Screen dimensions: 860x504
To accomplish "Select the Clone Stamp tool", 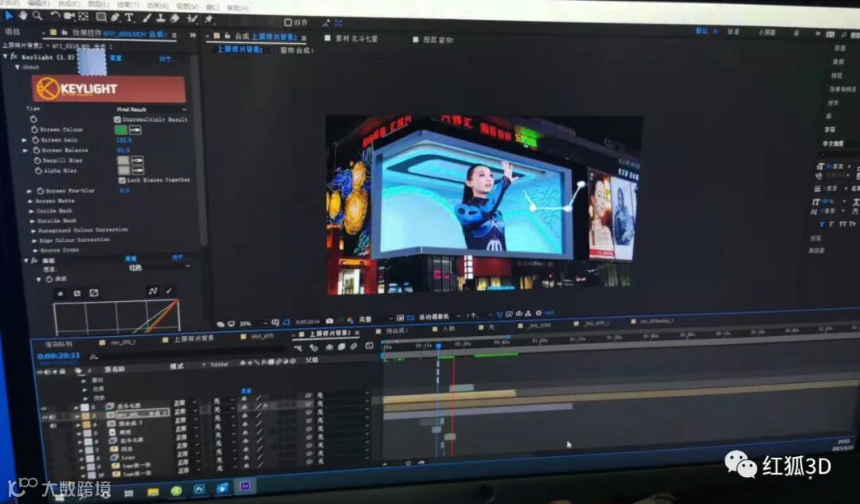I will click(x=161, y=18).
